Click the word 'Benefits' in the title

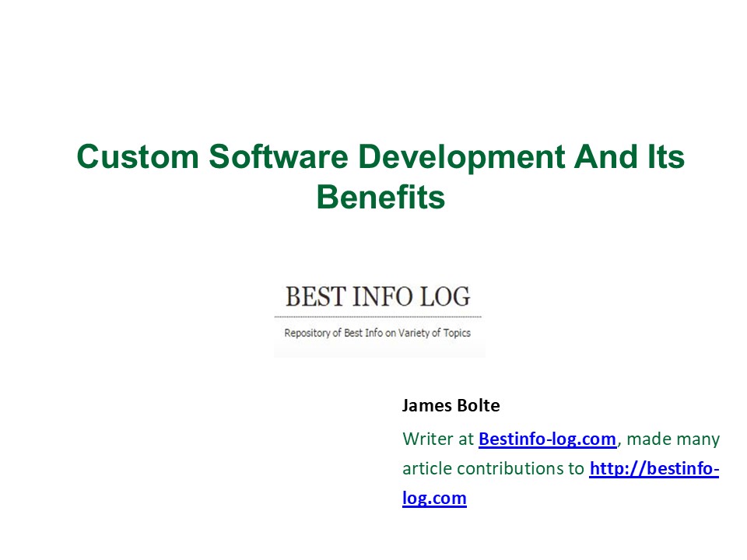click(381, 198)
